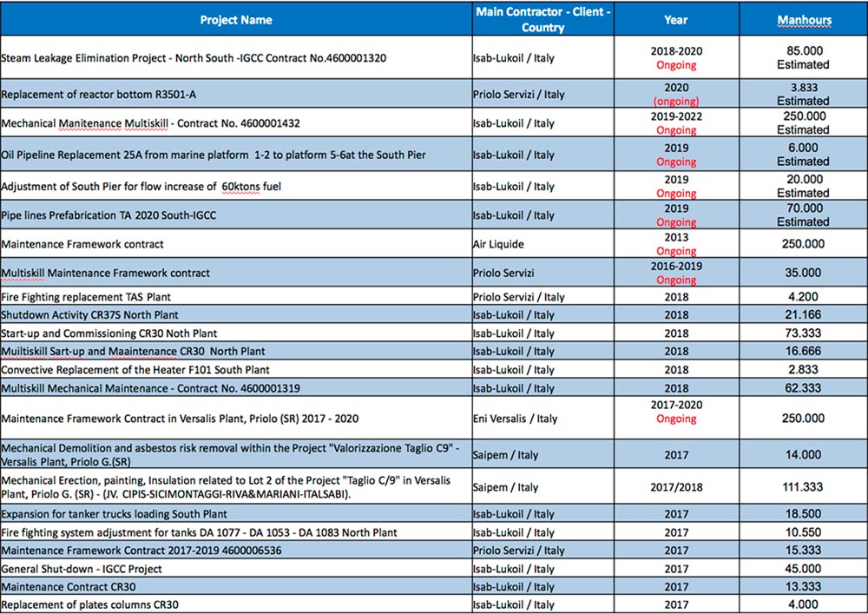Select 'Multiskill Maintenance Framework contract' cell
The height and width of the screenshot is (614, 868).
[x=236, y=273]
